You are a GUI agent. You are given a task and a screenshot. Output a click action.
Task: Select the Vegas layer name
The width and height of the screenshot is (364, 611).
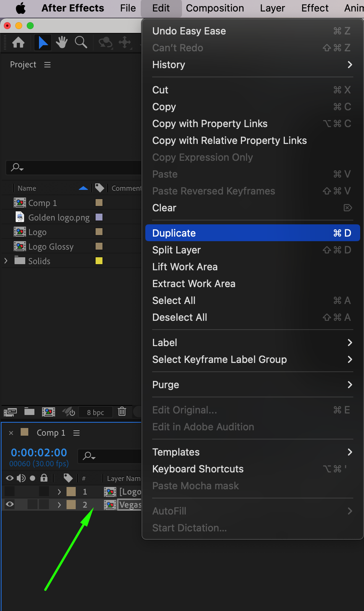click(130, 505)
